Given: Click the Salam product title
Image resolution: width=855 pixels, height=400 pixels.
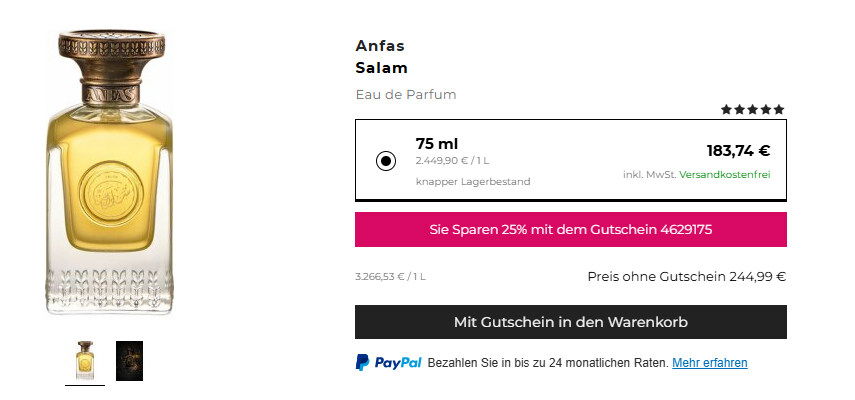Looking at the screenshot, I should [x=381, y=68].
